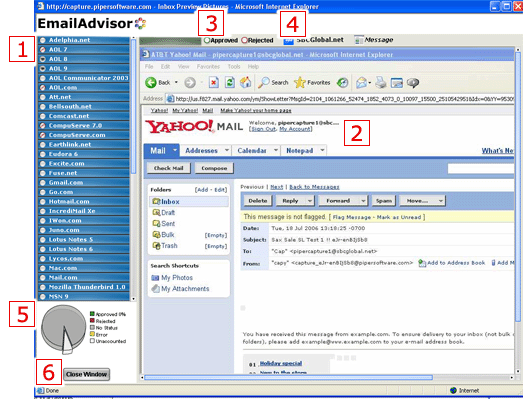523x399 pixels.
Task: Open the Forward button dropdown arrow
Action: (363, 201)
